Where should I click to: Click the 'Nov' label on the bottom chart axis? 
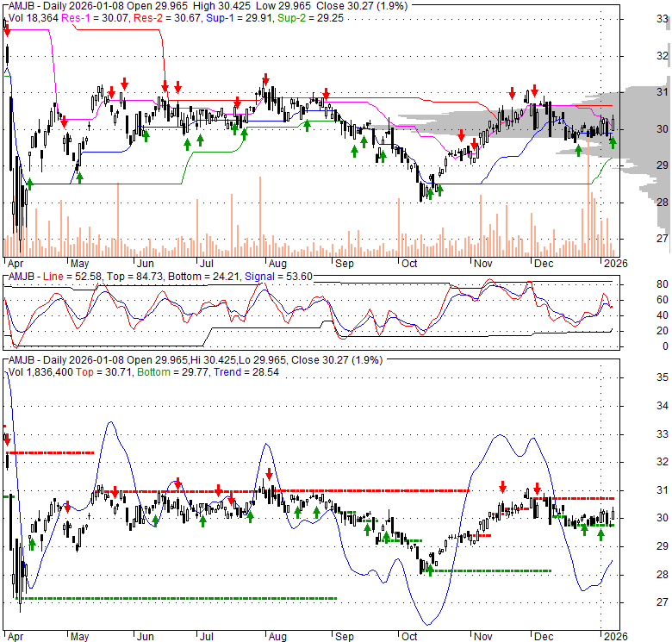click(x=483, y=636)
